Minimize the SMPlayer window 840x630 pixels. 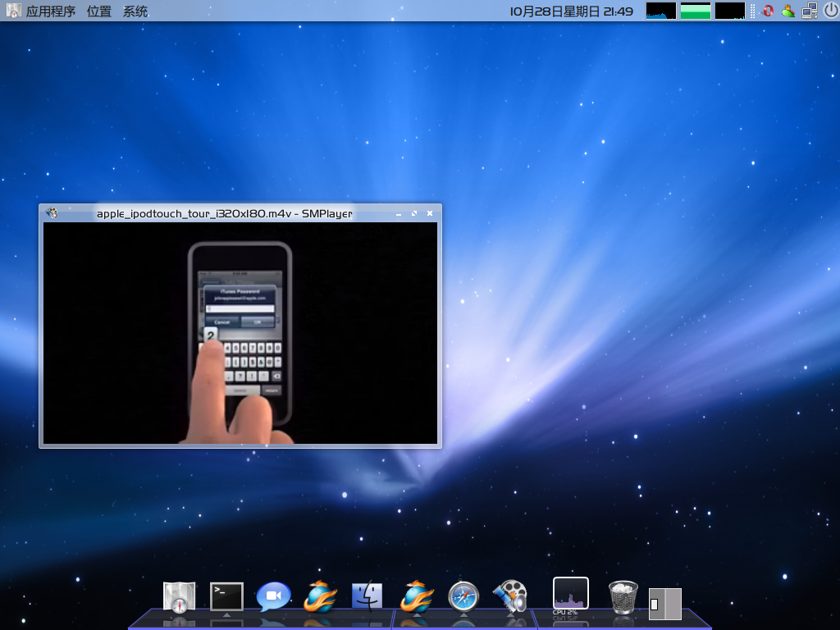tap(399, 214)
